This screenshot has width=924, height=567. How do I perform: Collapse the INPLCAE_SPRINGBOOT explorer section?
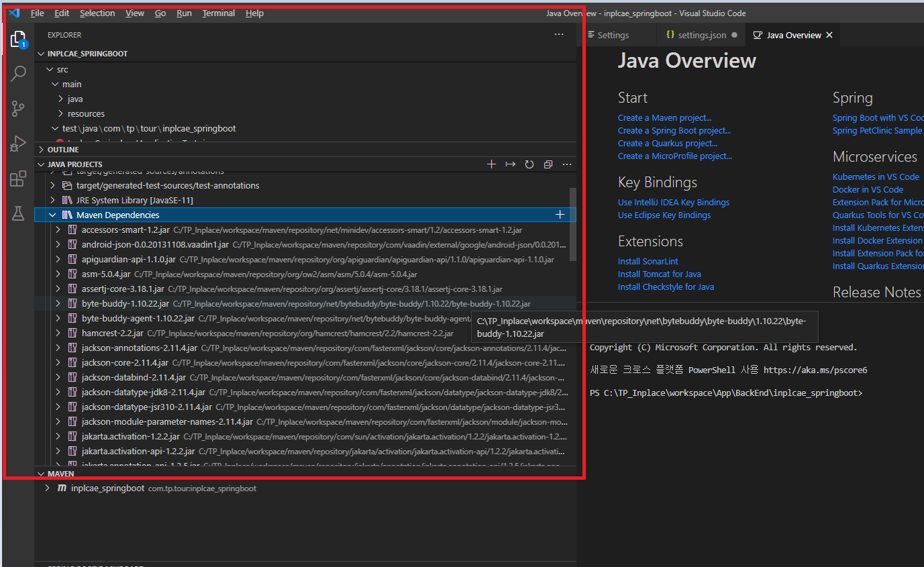coord(41,54)
